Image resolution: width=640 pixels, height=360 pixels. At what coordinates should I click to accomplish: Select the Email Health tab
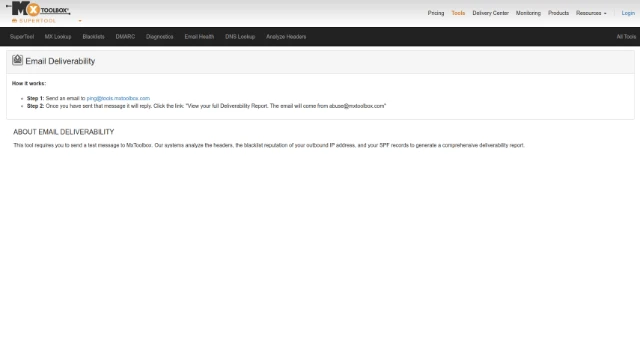coord(199,37)
